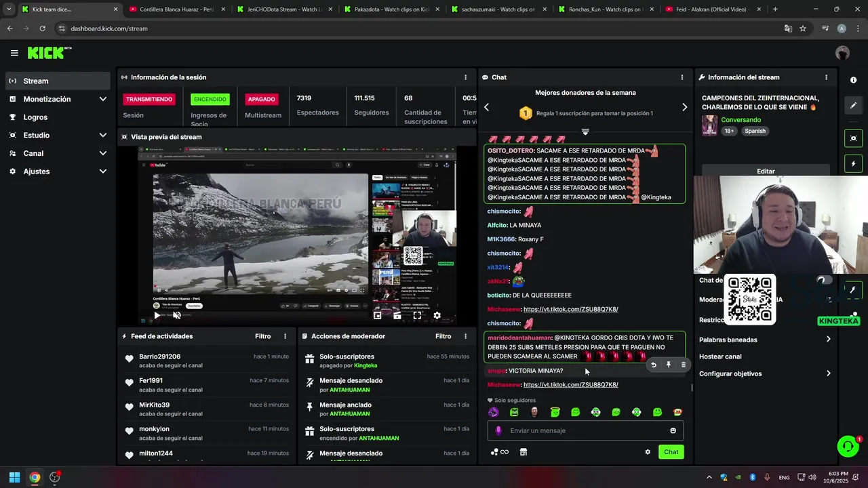Click into Enviar un mensaje field
The image size is (868, 488).
point(585,430)
